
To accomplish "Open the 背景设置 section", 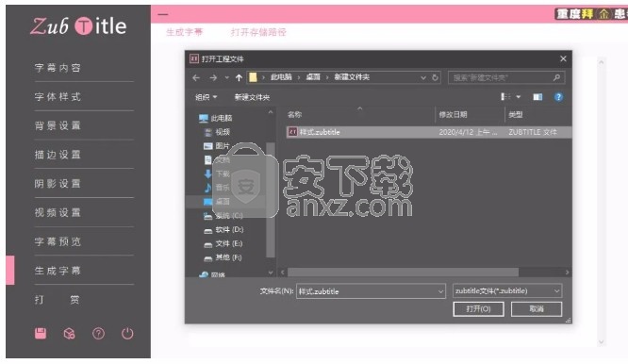I will (58, 125).
